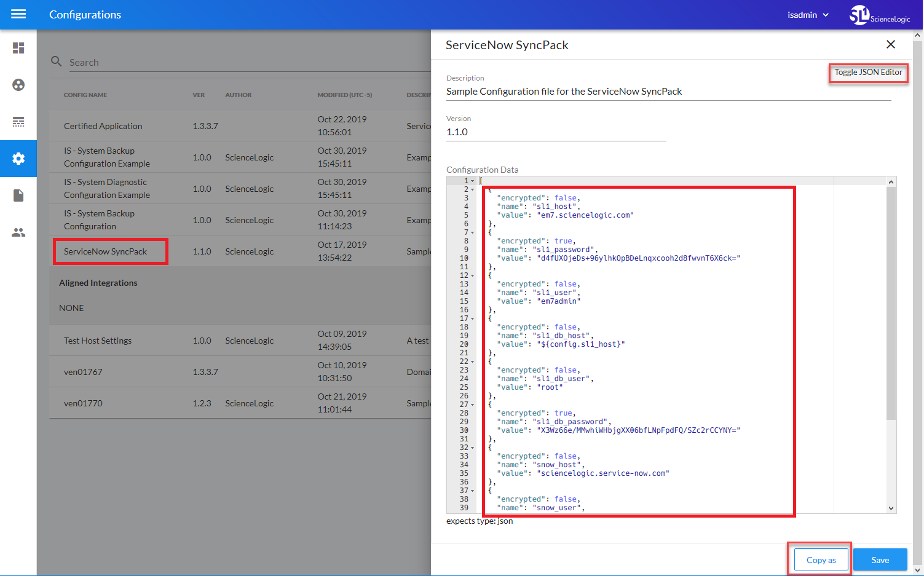Collapse the code fold at line 7
This screenshot has height=576, width=924.
pyautogui.click(x=472, y=233)
